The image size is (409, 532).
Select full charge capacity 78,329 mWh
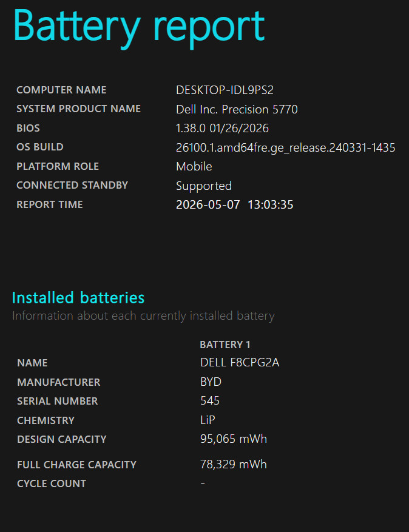point(234,465)
